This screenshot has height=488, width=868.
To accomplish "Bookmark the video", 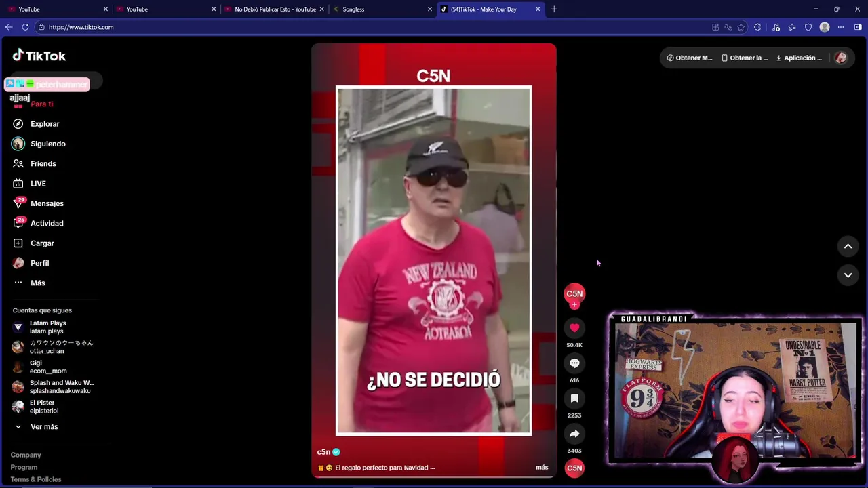I will coord(574,399).
